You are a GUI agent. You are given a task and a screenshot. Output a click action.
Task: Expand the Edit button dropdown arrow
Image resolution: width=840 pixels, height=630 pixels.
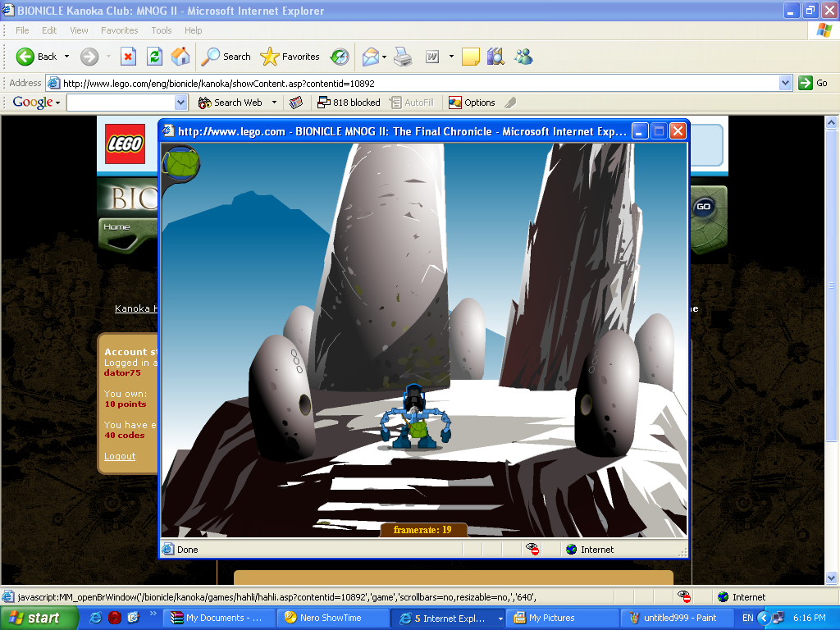(451, 57)
